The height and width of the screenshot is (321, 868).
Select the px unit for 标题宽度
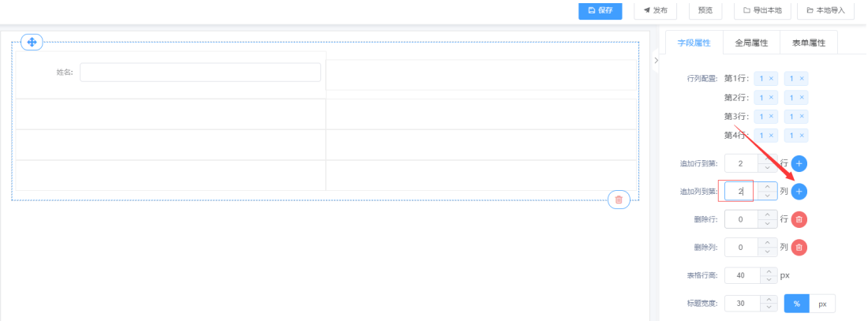click(822, 304)
